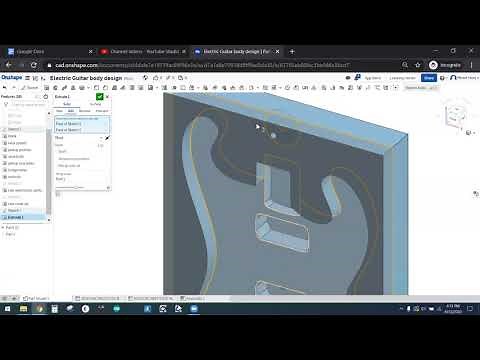
Task: Bookmark the page with the star icon
Action: click(418, 65)
